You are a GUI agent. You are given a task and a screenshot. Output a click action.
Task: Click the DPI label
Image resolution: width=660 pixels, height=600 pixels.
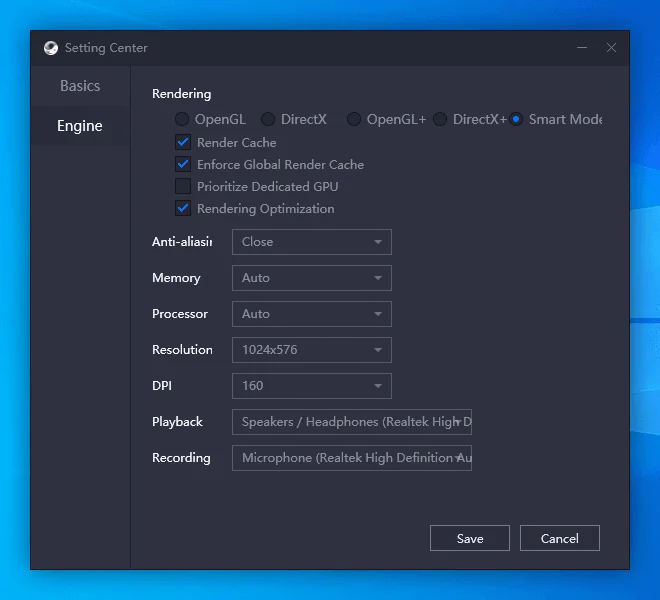162,386
